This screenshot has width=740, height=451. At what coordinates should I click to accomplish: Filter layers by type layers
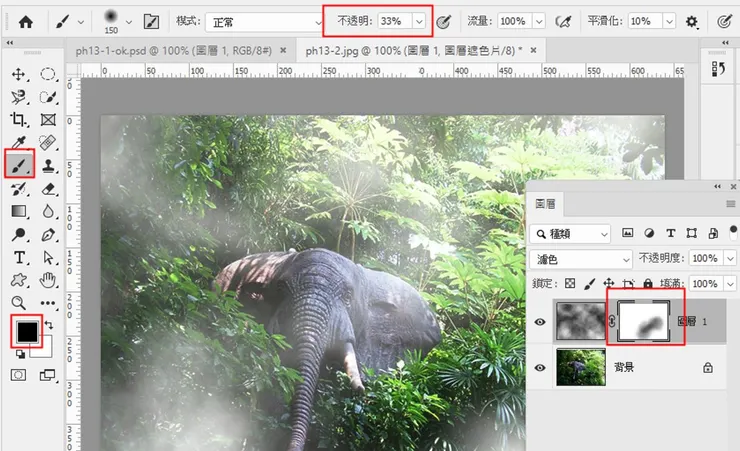[x=670, y=233]
